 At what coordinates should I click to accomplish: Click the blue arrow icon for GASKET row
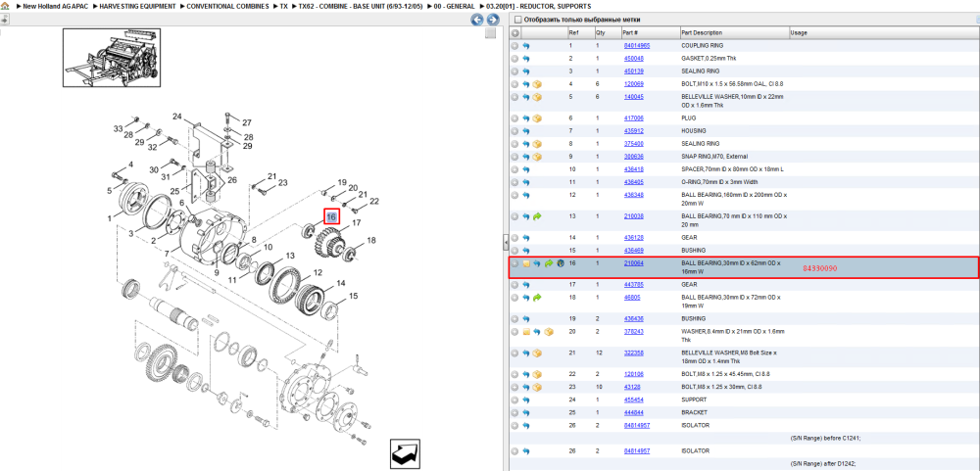(526, 58)
